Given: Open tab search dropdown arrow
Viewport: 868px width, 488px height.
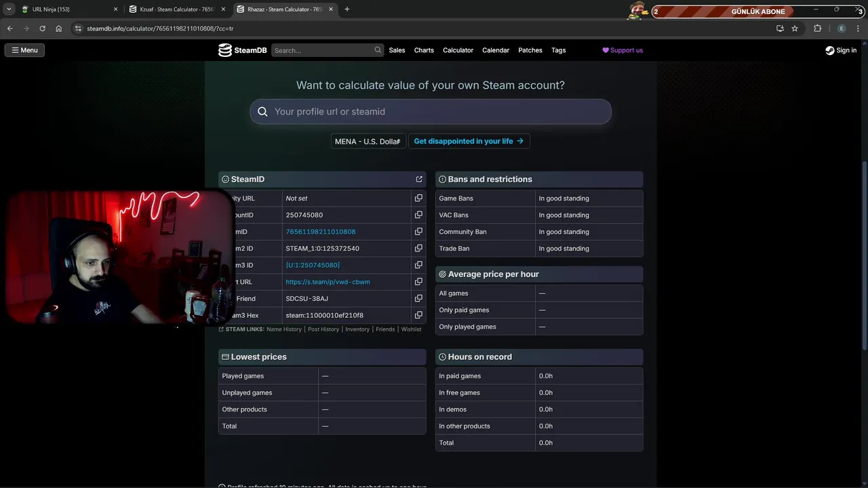Looking at the screenshot, I should (x=9, y=9).
